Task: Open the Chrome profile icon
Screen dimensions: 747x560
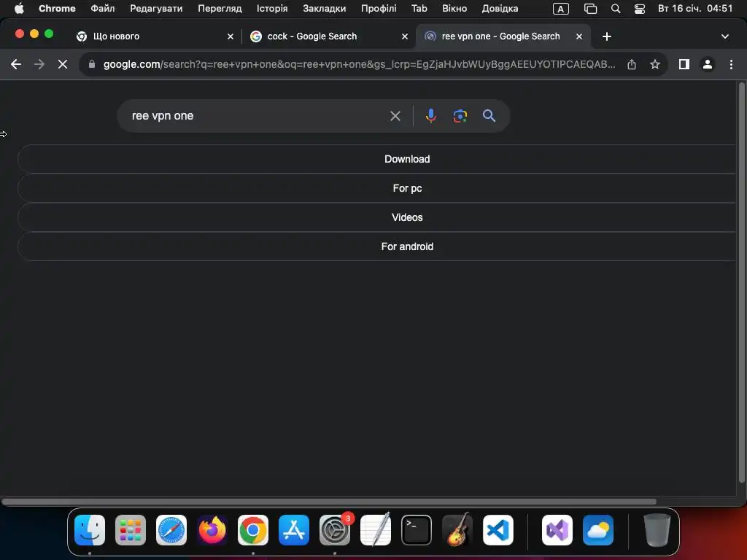Action: 708,64
